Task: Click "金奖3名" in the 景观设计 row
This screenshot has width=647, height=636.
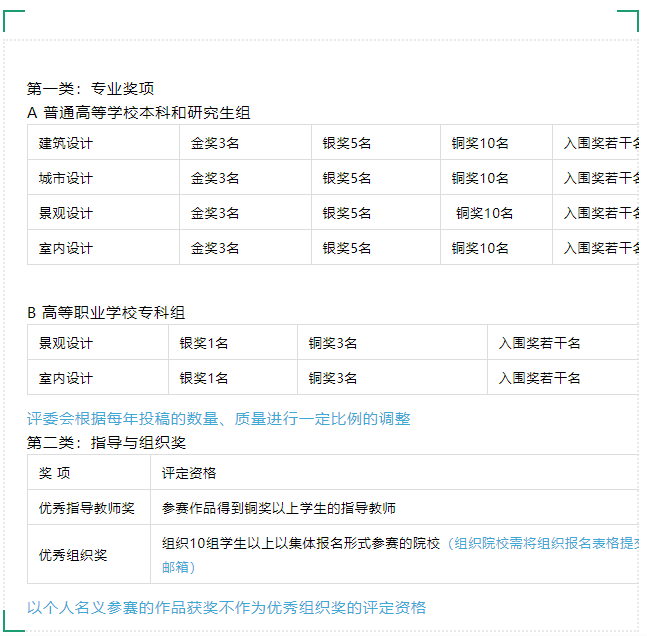Action: point(215,214)
